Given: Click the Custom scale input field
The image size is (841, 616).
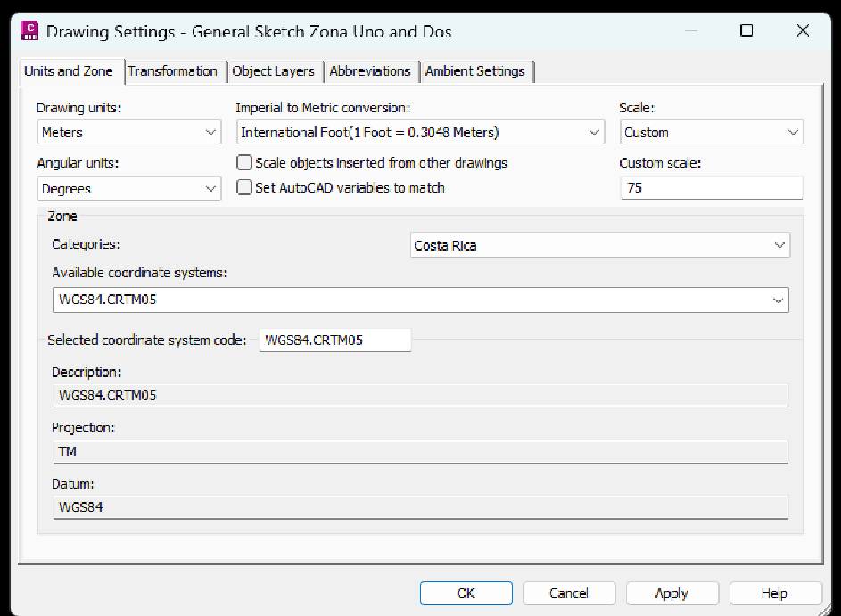Looking at the screenshot, I should pos(711,188).
